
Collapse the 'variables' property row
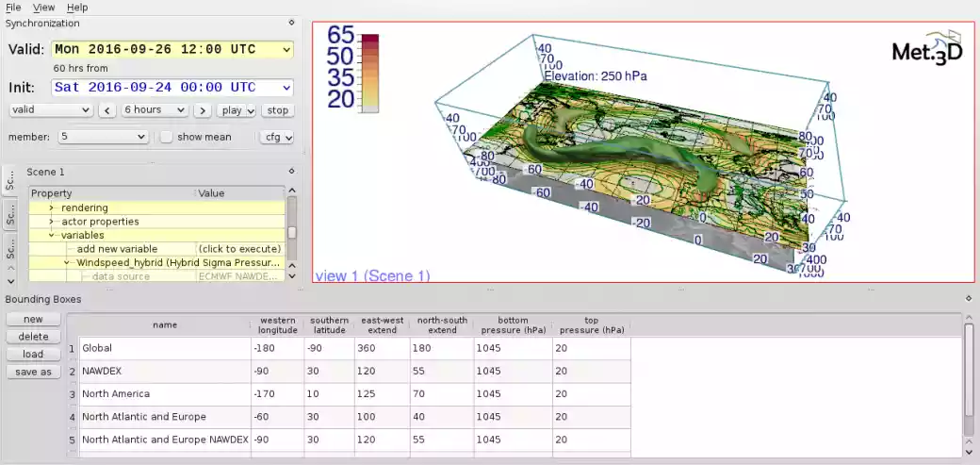[51, 235]
